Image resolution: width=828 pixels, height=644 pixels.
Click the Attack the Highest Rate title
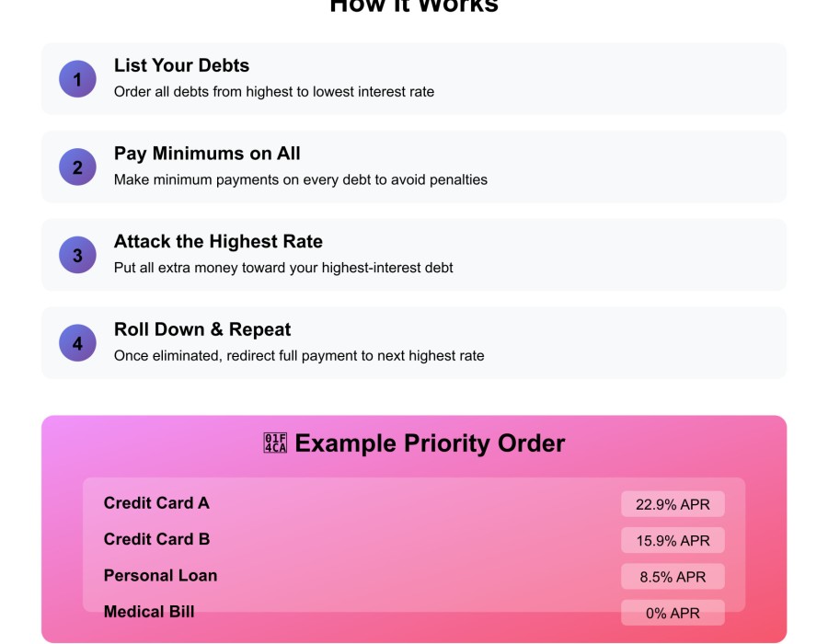(x=218, y=242)
